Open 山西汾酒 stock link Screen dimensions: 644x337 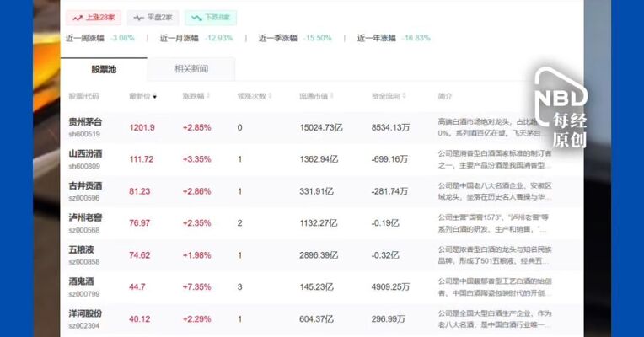pyautogui.click(x=85, y=154)
